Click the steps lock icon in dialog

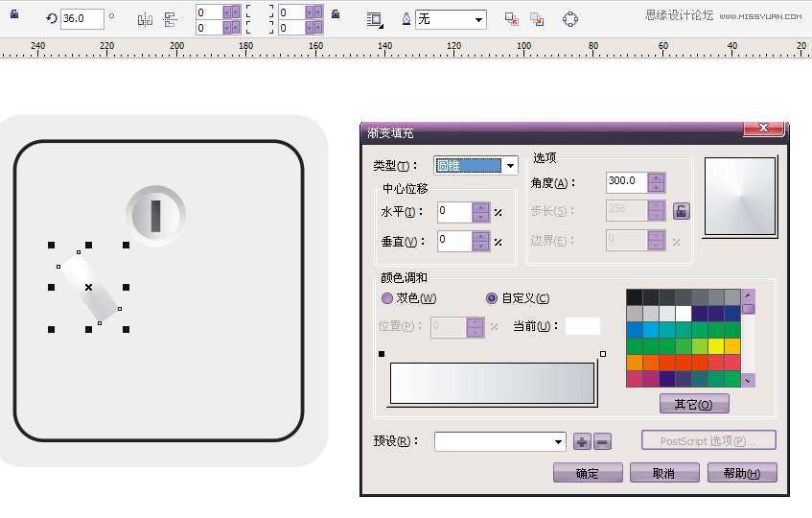pos(681,211)
